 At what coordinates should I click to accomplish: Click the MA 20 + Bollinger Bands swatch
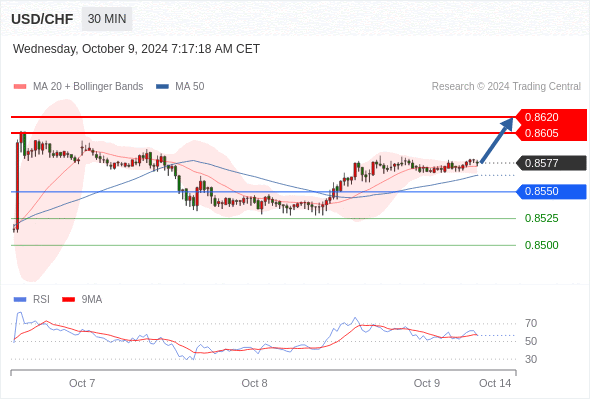(20, 87)
